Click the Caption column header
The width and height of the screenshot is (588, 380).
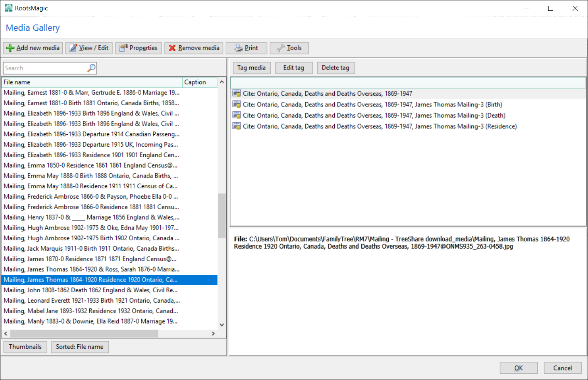(200, 82)
